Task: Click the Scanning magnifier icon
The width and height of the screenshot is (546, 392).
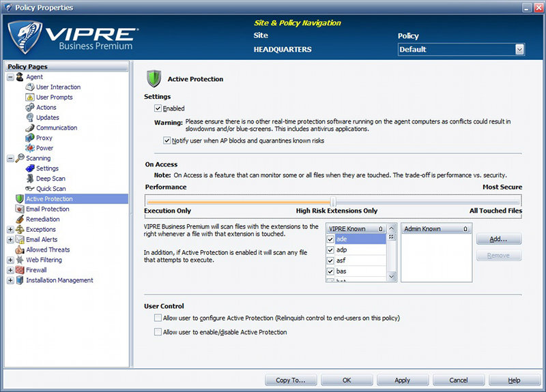Action: (x=20, y=158)
